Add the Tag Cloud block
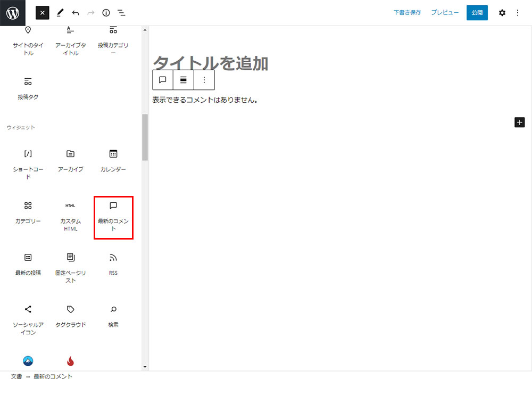 (70, 316)
